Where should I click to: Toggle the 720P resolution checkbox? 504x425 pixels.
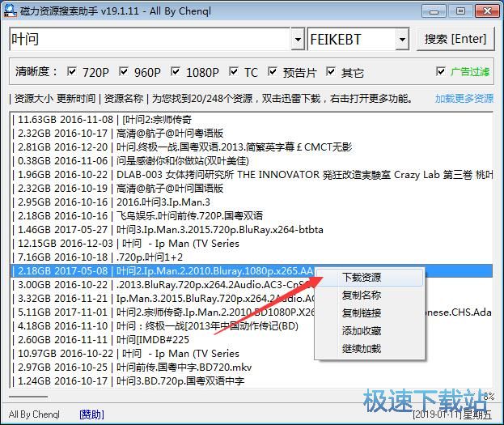72,72
